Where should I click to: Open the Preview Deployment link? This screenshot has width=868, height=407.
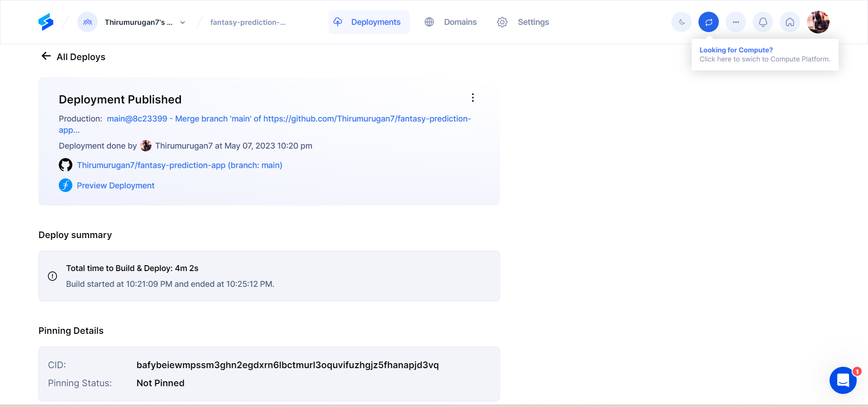116,186
